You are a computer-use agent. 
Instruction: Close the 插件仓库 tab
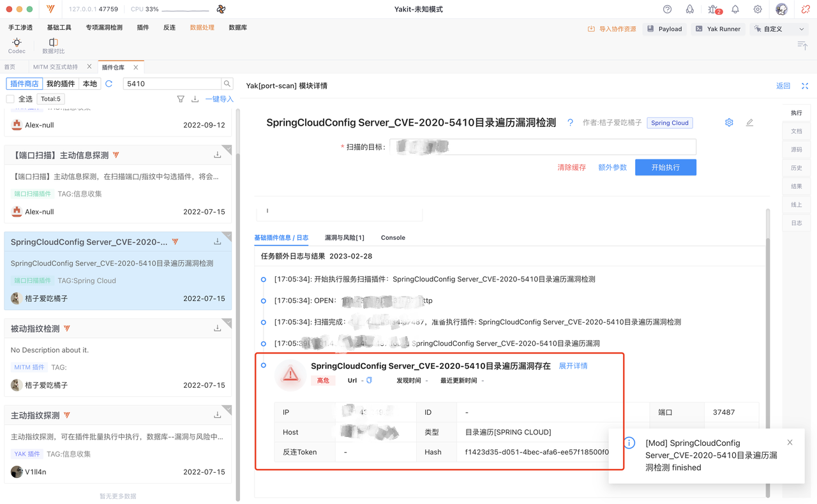(x=136, y=67)
